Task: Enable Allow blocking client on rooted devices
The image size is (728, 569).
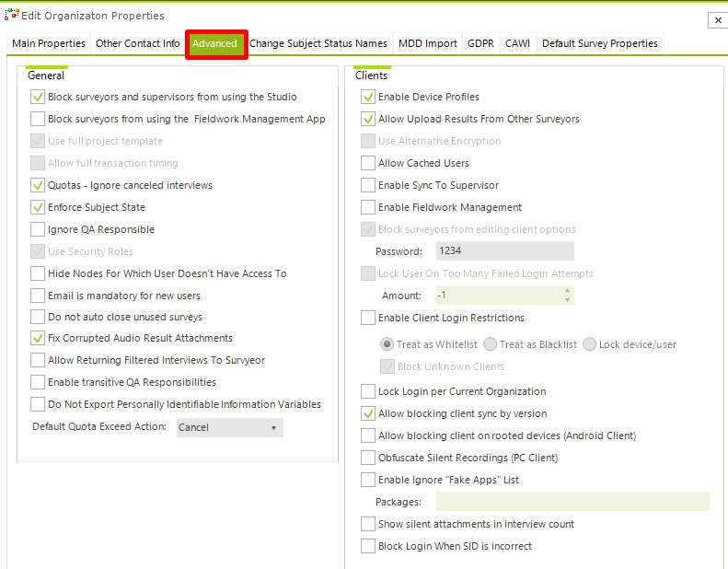Action: 368,435
